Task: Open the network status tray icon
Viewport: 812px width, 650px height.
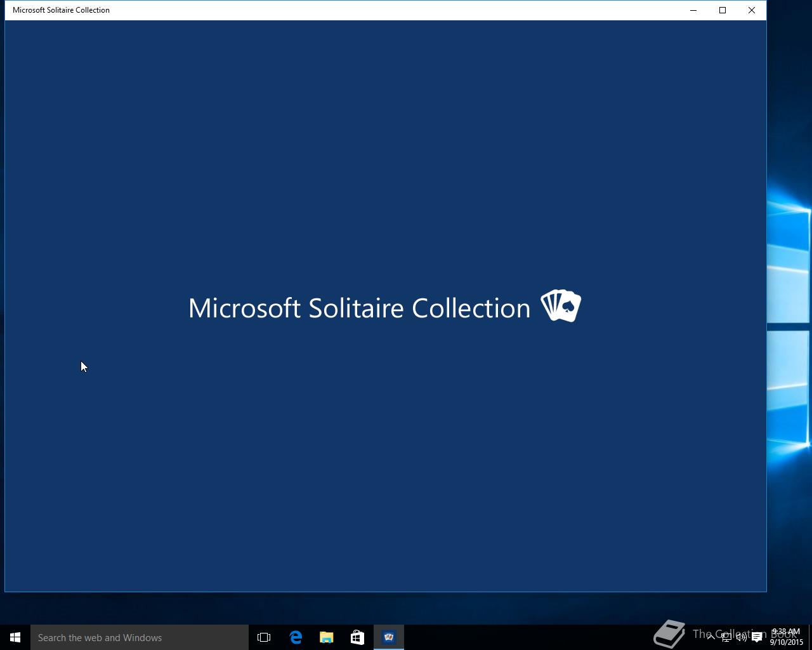Action: [x=726, y=637]
